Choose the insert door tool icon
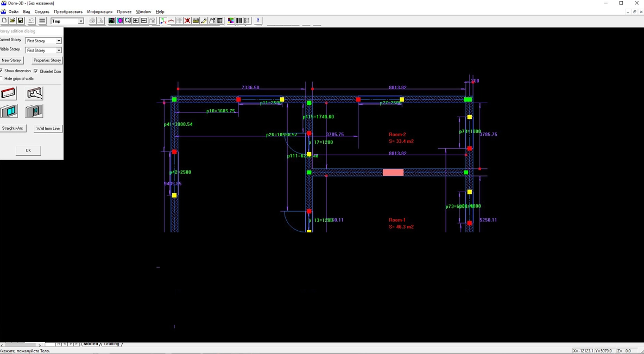The height and width of the screenshot is (354, 644). coord(35,111)
